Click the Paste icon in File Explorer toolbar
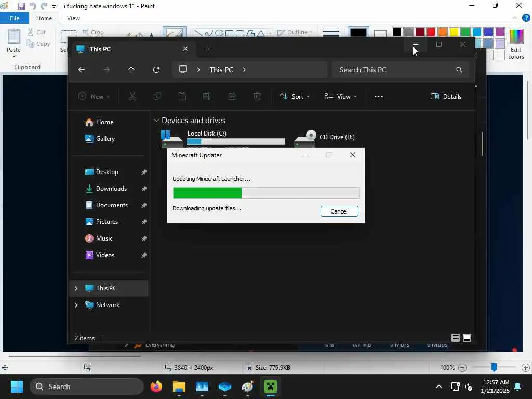 pyautogui.click(x=182, y=97)
